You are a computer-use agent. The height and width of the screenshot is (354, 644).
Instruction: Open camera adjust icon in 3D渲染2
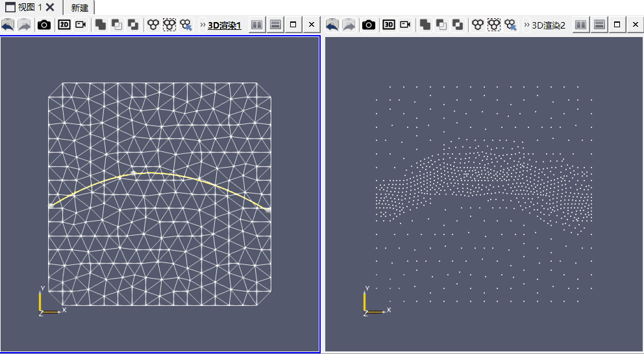[x=405, y=25]
